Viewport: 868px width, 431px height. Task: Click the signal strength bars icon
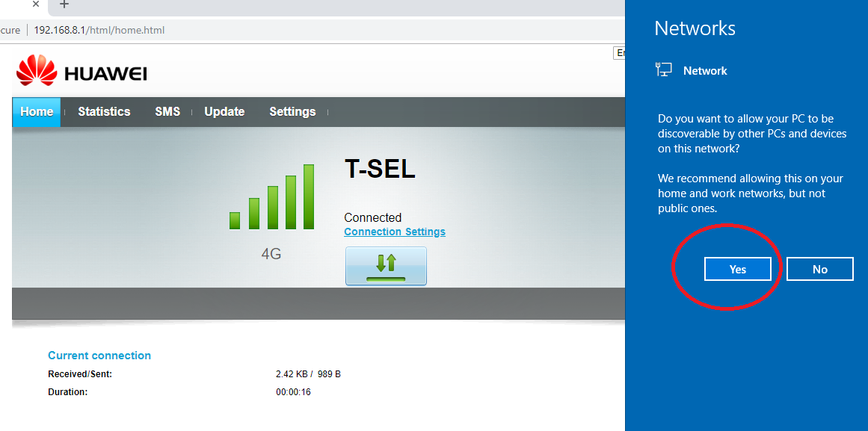coord(272,197)
